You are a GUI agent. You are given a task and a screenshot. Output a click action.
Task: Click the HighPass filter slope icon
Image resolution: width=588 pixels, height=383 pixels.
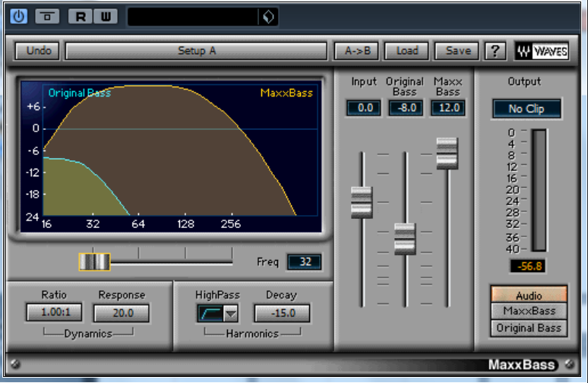(x=210, y=313)
